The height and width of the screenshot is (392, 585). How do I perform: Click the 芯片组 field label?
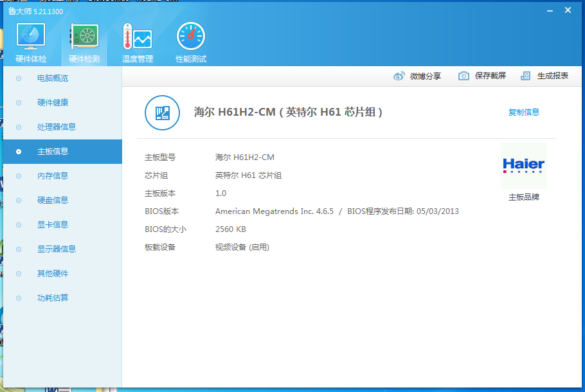[x=156, y=175]
